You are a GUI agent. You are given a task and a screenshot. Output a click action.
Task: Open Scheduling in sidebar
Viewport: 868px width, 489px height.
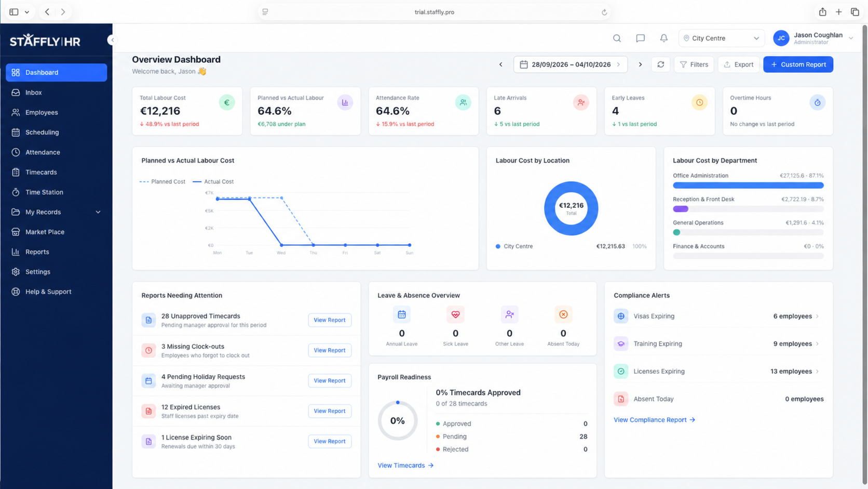(56, 132)
